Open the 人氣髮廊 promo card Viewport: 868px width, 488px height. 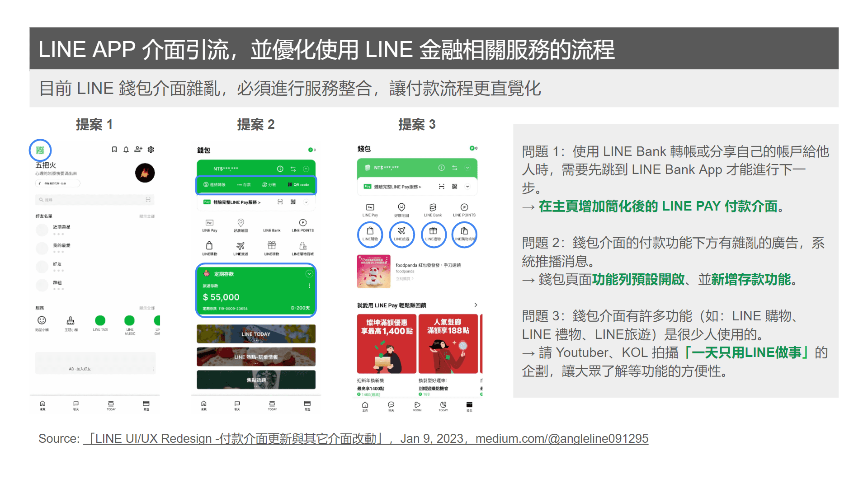coord(448,344)
